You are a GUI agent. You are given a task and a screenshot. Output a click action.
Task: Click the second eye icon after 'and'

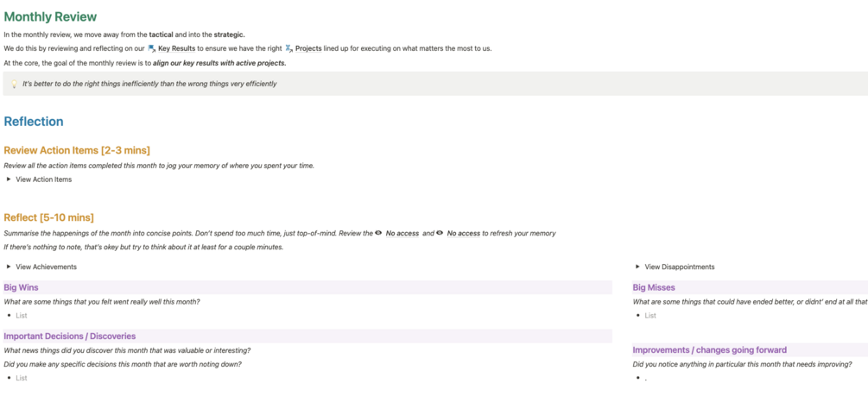tap(440, 233)
